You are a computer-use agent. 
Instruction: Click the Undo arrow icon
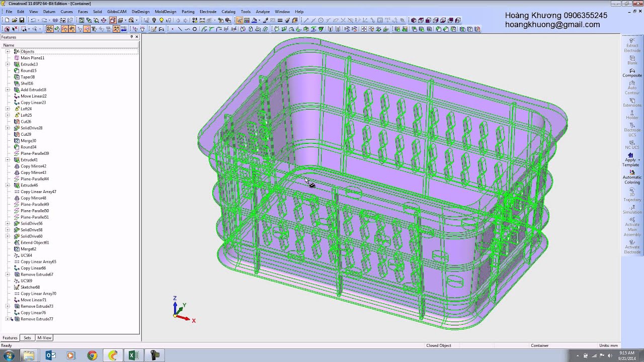coord(33,21)
